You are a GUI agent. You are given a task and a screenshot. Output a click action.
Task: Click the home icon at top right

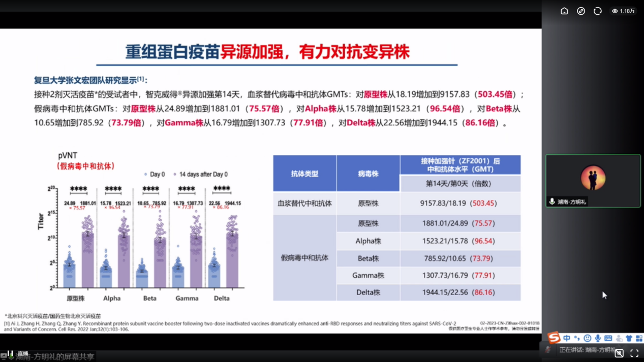pos(565,11)
